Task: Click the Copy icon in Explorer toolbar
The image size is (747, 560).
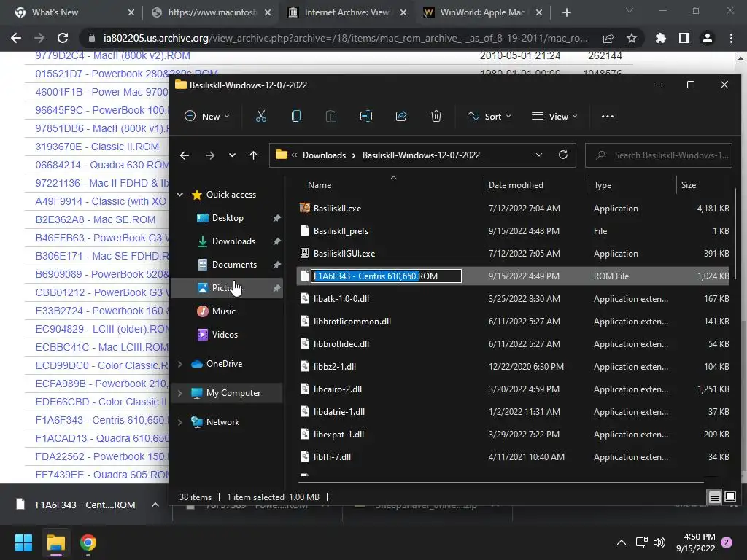Action: (296, 116)
